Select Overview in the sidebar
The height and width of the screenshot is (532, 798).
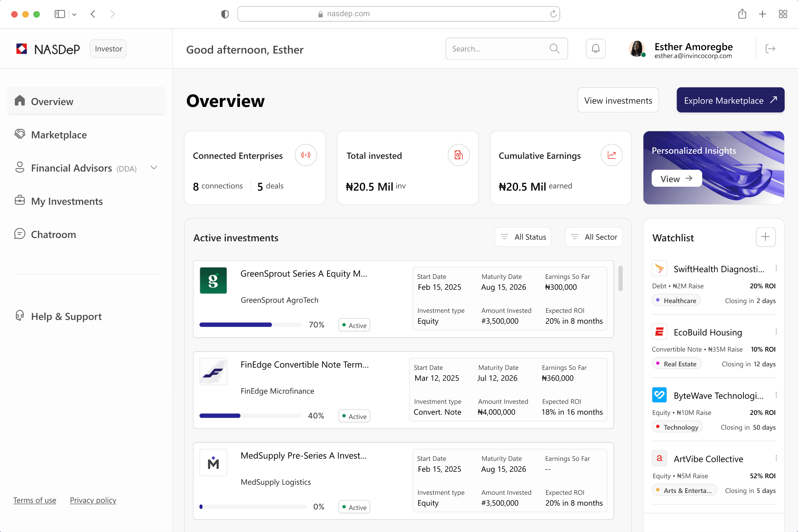pos(86,101)
